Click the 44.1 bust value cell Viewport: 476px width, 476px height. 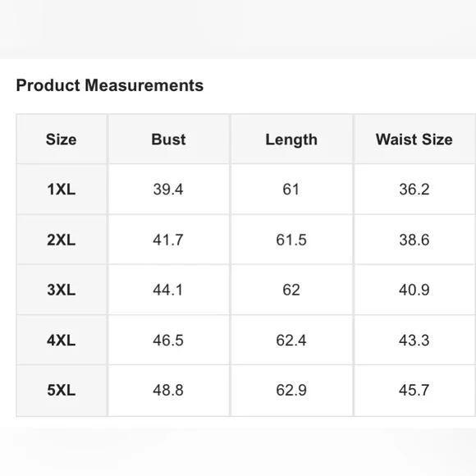coord(168,290)
